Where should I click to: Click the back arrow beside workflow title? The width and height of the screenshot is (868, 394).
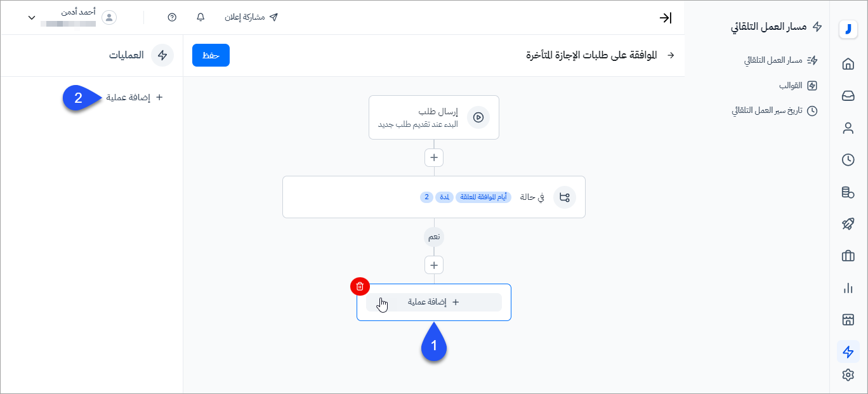click(x=671, y=56)
